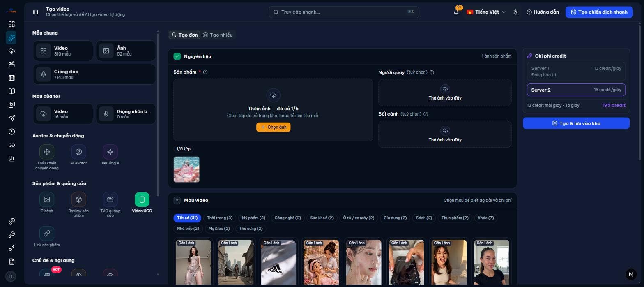644x287 pixels.
Task: Select Điều khiển chuyển động tool
Action: coord(47,157)
